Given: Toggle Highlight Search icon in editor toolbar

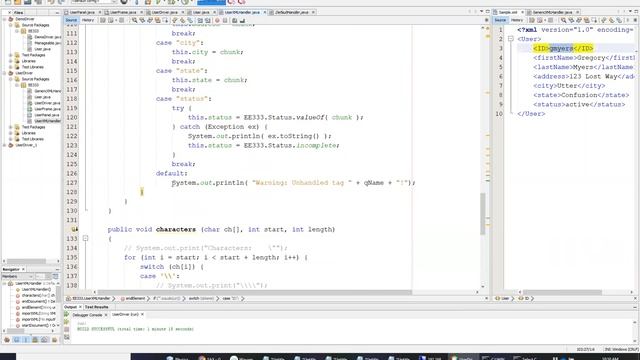Looking at the screenshot, I should (x=158, y=20).
